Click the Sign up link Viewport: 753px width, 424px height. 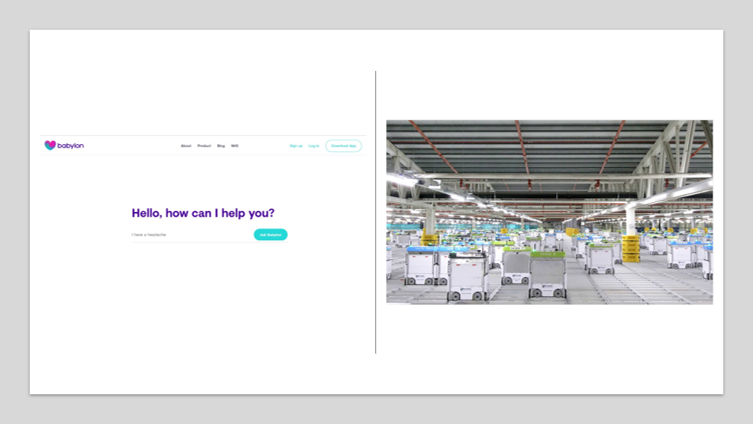(296, 145)
